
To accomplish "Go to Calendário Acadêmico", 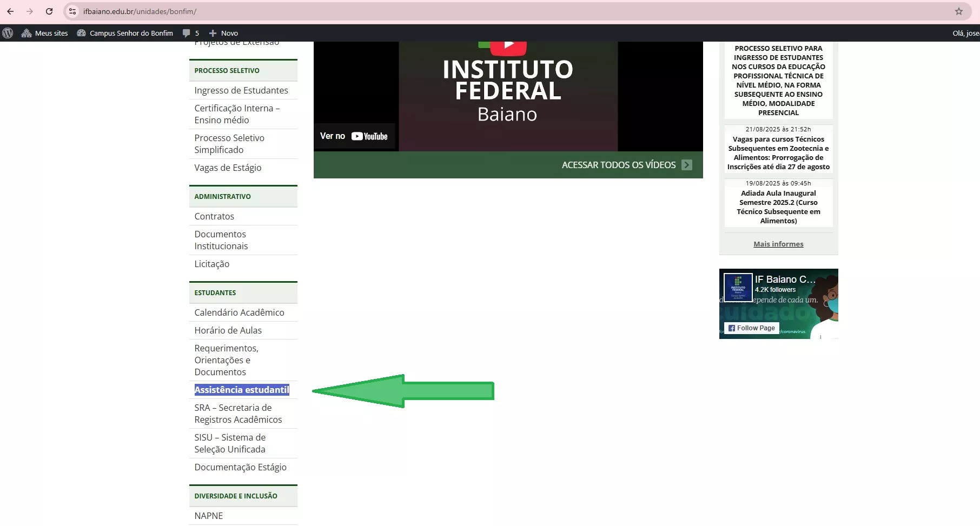I will (x=239, y=312).
